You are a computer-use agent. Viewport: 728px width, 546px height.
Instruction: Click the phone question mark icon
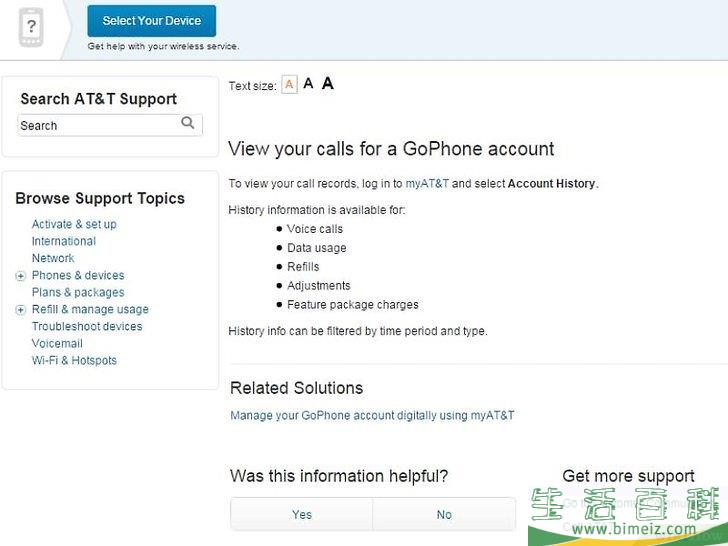point(31,27)
